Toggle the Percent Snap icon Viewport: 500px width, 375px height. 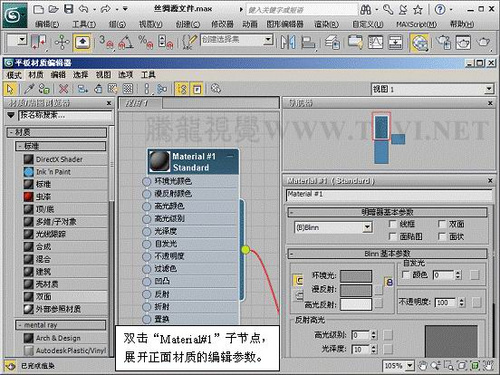point(146,42)
